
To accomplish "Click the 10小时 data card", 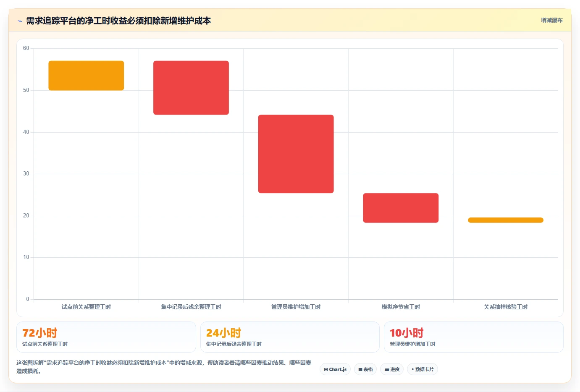I will [x=474, y=337].
